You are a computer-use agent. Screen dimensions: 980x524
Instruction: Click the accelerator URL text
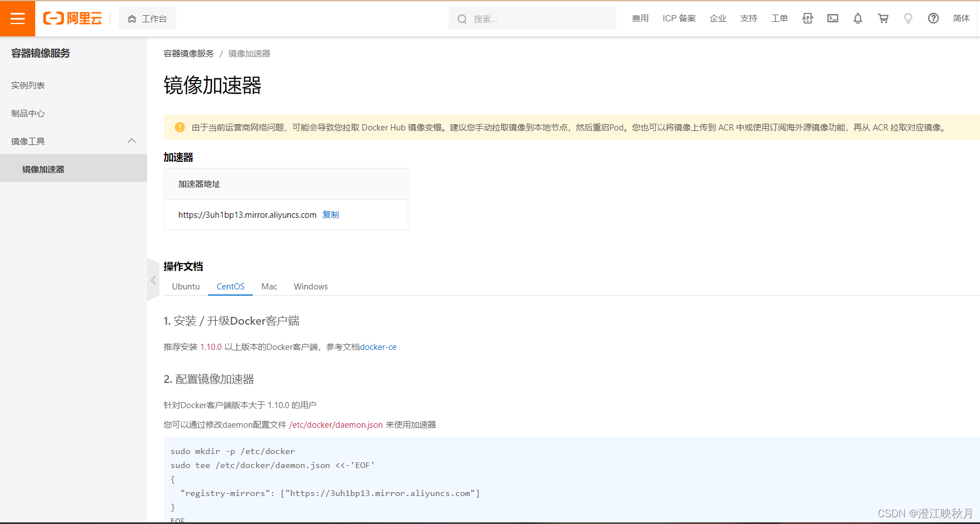click(x=247, y=215)
